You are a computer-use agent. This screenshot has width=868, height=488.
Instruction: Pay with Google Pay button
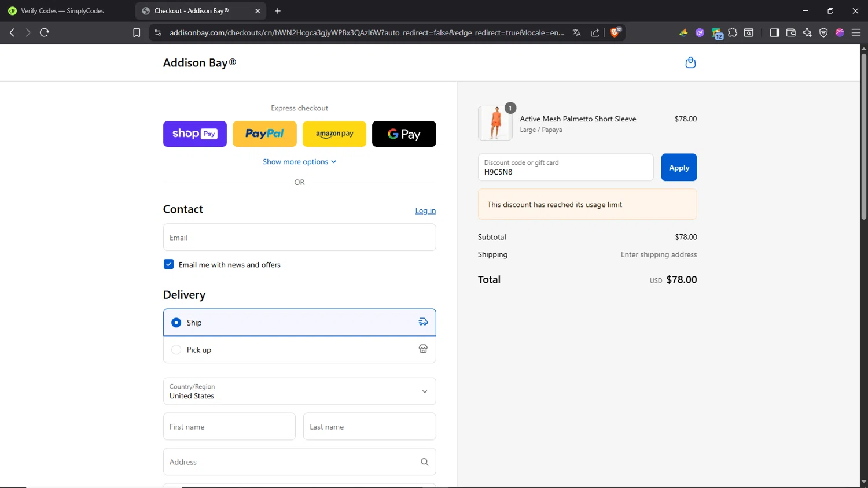point(404,134)
